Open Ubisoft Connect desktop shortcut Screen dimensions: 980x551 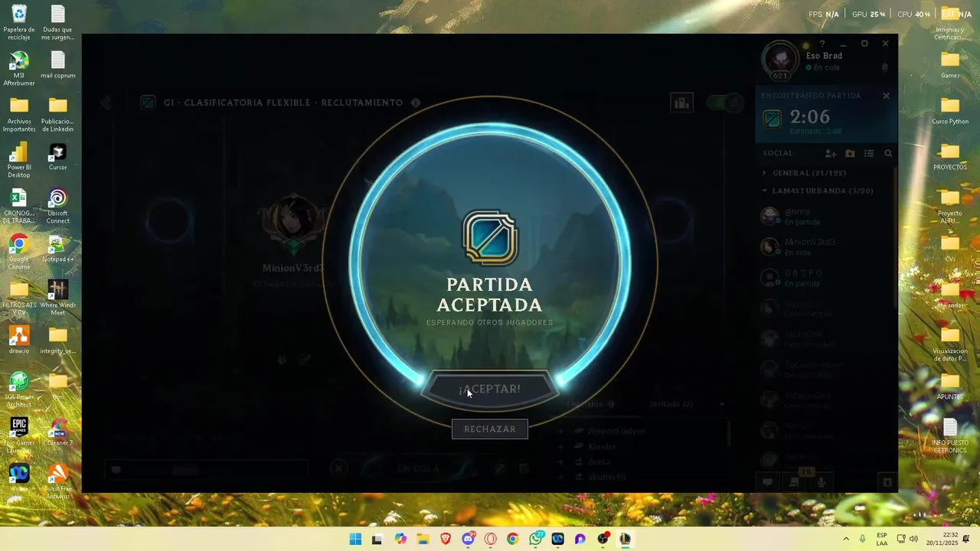(57, 206)
